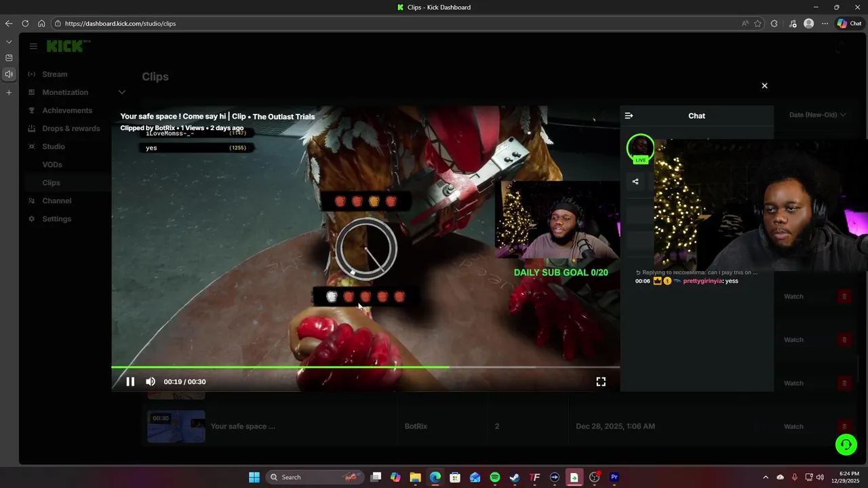Open File Explorer from taskbar

coord(415,477)
